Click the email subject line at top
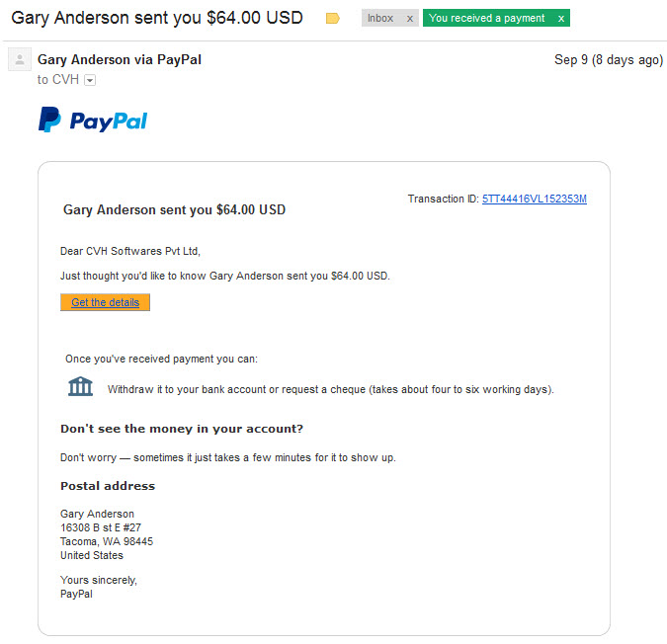 click(x=157, y=18)
